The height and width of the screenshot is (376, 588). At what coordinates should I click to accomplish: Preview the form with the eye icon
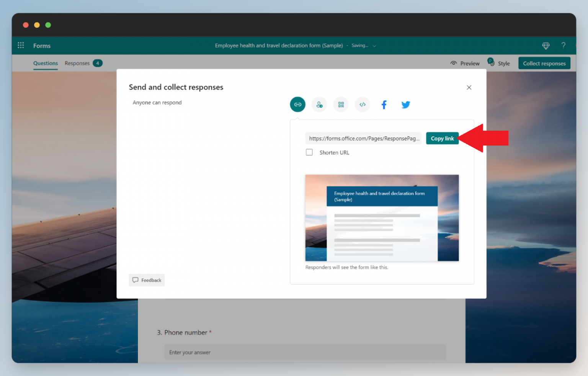[x=465, y=63]
